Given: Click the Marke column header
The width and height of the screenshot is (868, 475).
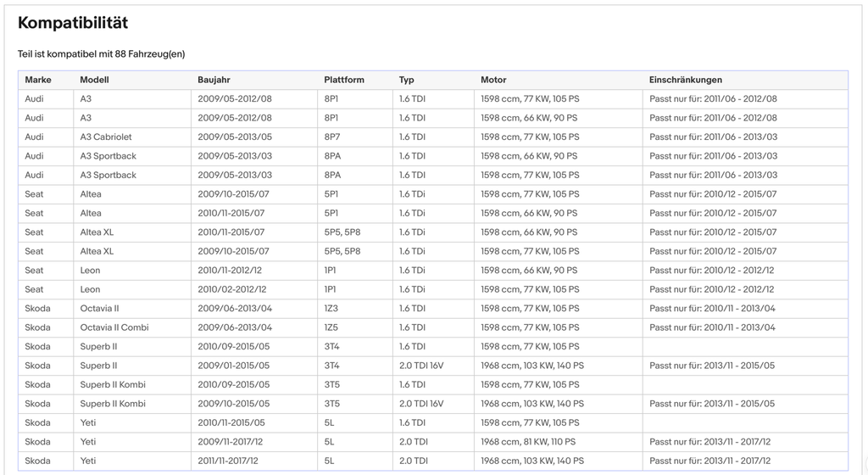Looking at the screenshot, I should pos(38,80).
